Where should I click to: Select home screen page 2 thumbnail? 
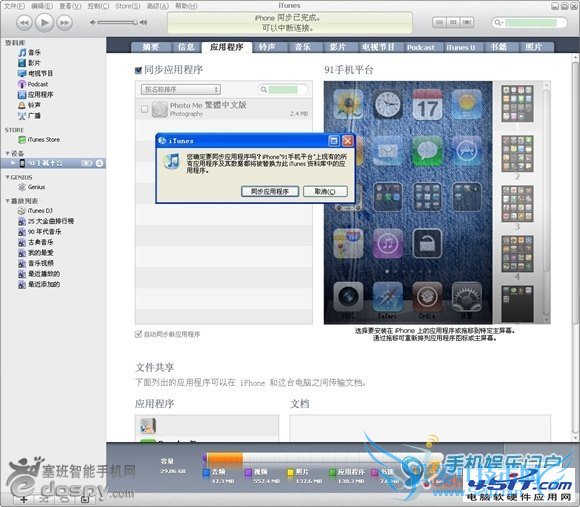[517, 153]
